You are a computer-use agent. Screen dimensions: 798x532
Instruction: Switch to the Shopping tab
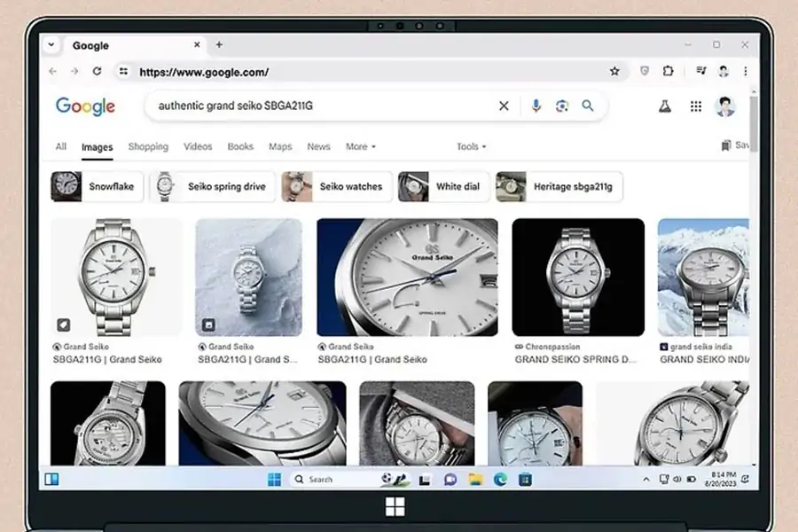148,146
